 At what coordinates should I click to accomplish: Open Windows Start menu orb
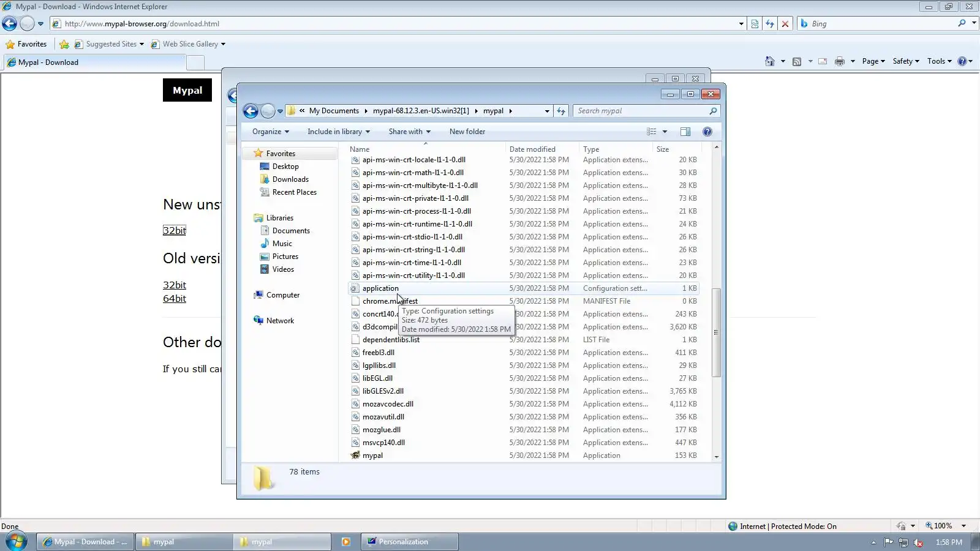coord(17,542)
